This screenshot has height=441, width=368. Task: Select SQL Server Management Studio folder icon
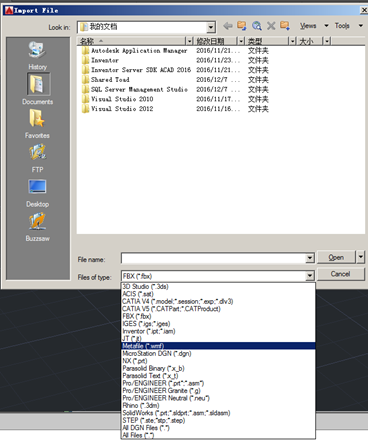(x=85, y=89)
